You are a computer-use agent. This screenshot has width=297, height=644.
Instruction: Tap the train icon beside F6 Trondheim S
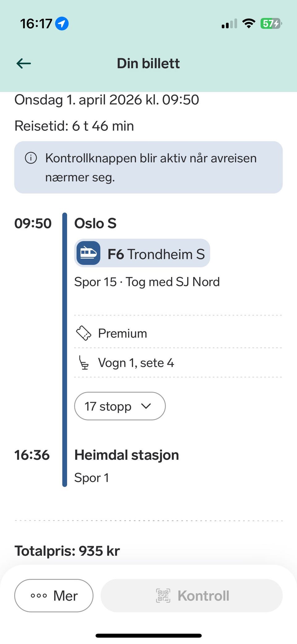point(88,253)
